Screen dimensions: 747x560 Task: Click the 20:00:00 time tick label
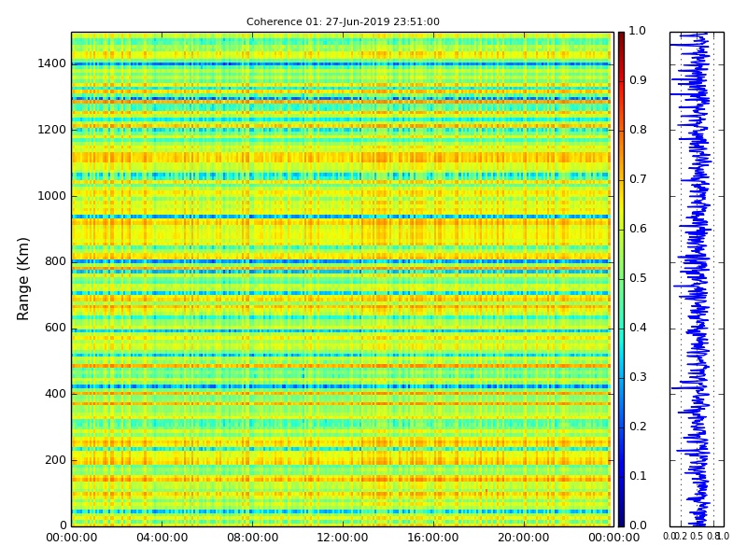[x=524, y=538]
